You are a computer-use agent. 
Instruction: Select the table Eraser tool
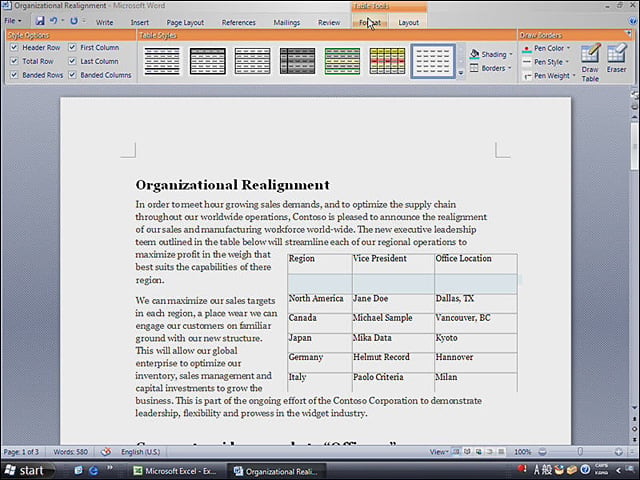click(x=616, y=58)
